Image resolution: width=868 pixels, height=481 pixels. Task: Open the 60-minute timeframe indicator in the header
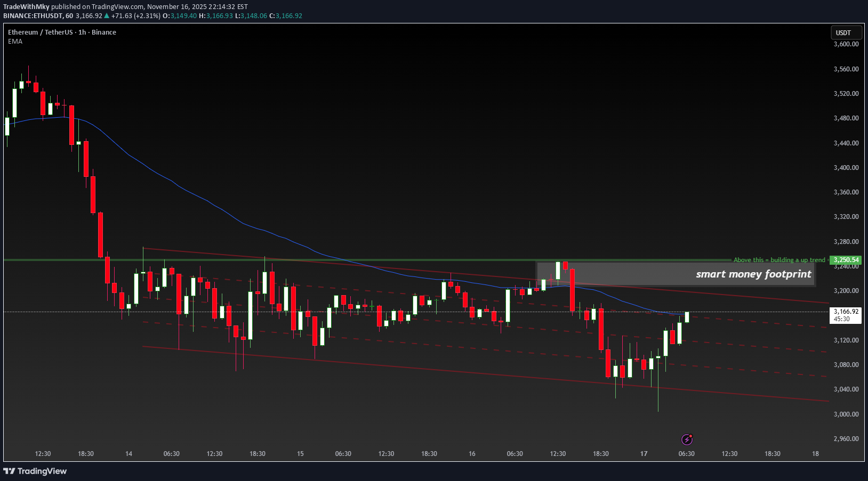coord(70,16)
